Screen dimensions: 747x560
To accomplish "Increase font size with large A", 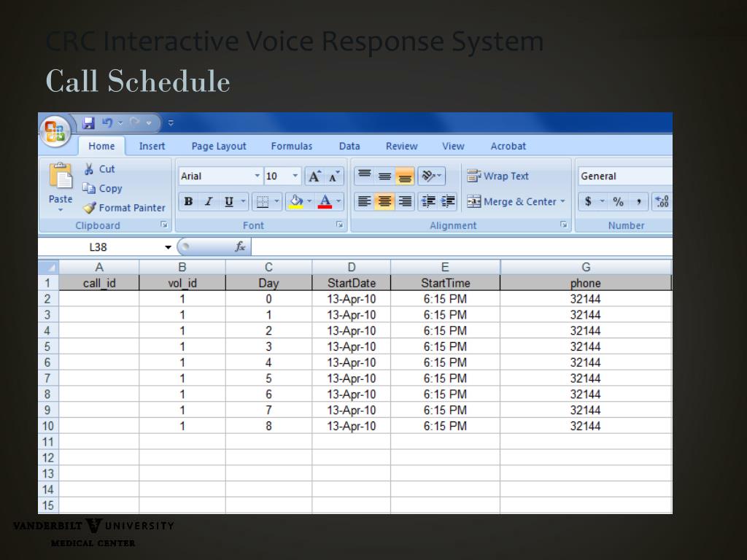I will pos(314,176).
